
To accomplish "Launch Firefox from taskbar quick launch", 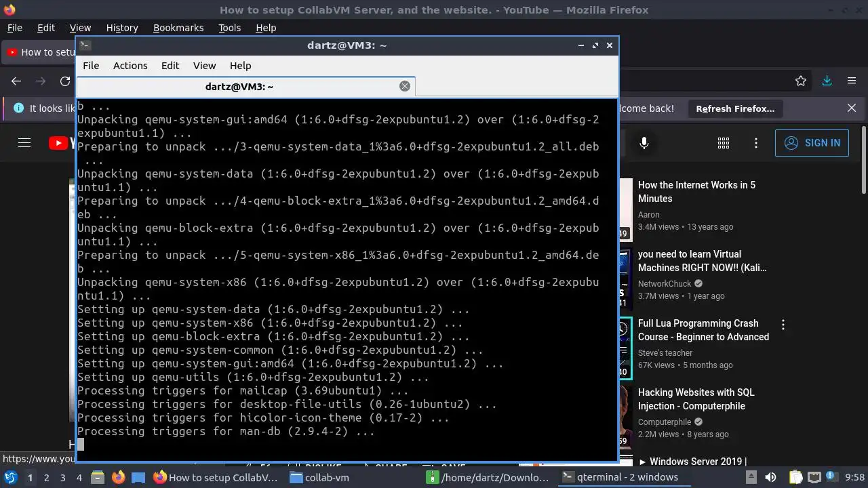I will (118, 477).
